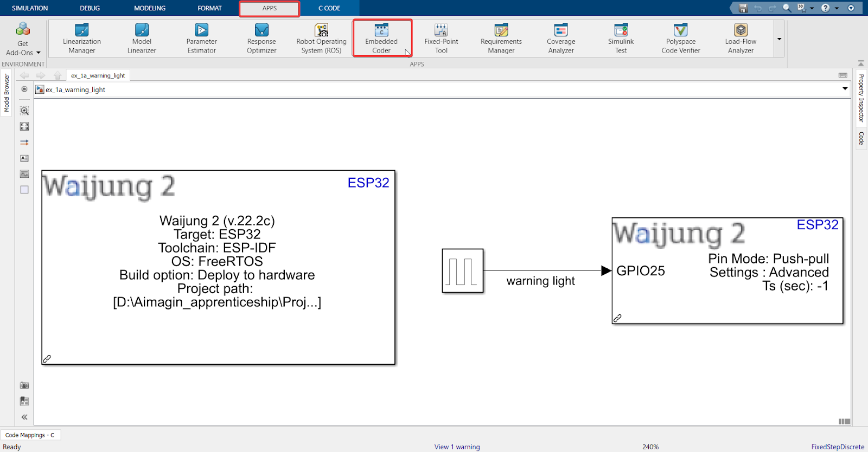Insert an image from the palette

click(24, 174)
